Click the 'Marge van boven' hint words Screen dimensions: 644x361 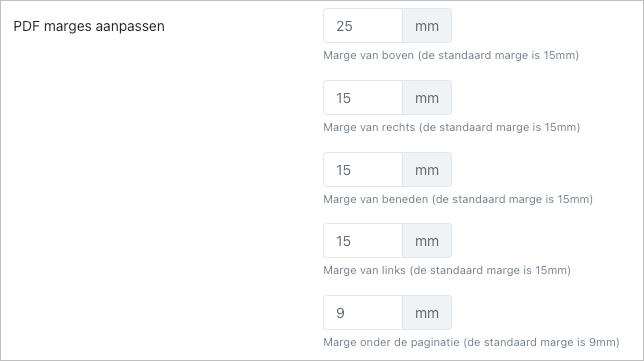[x=368, y=55]
